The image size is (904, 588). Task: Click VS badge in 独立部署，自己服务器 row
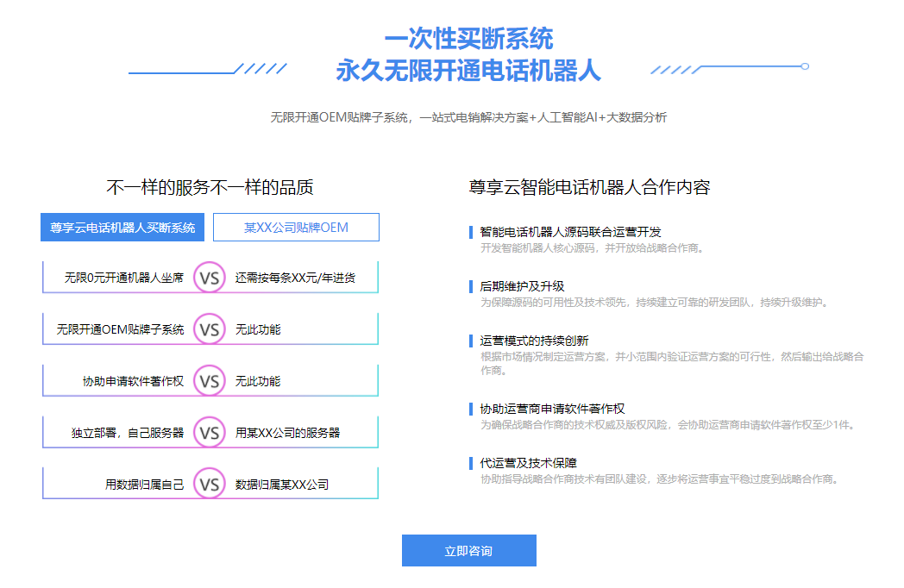210,432
